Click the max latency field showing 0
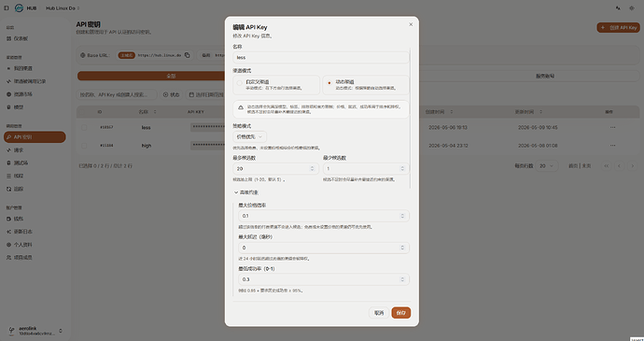Screen dimensions: 644x341 324,248
